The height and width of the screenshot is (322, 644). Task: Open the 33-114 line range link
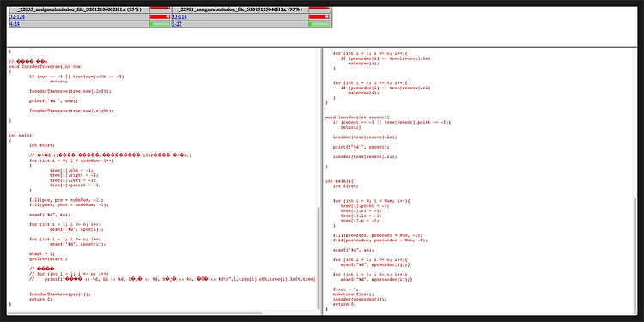[179, 17]
